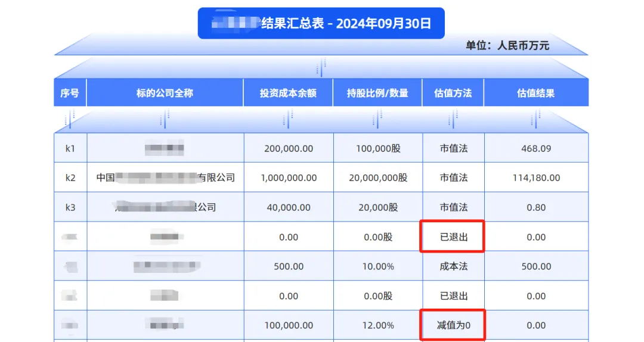Select the k1 row number cell
This screenshot has height=342, width=644.
70,148
